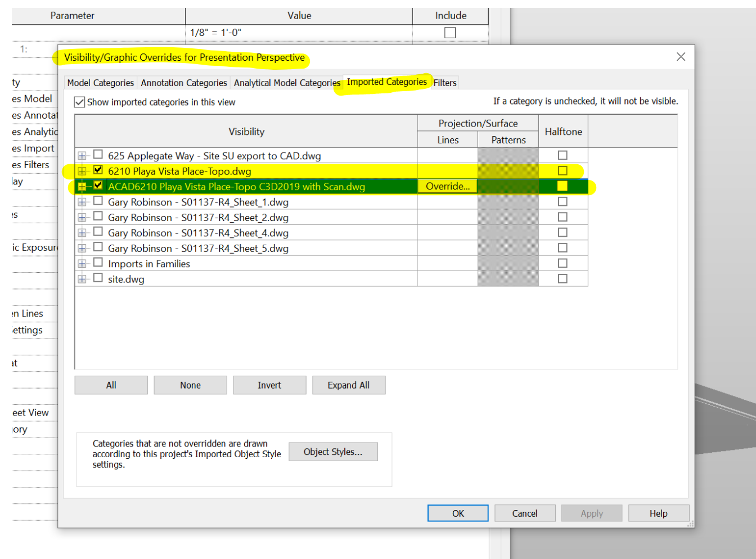Expand the ACAD6210 Playa Vista category tree
756x559 pixels.
(82, 186)
